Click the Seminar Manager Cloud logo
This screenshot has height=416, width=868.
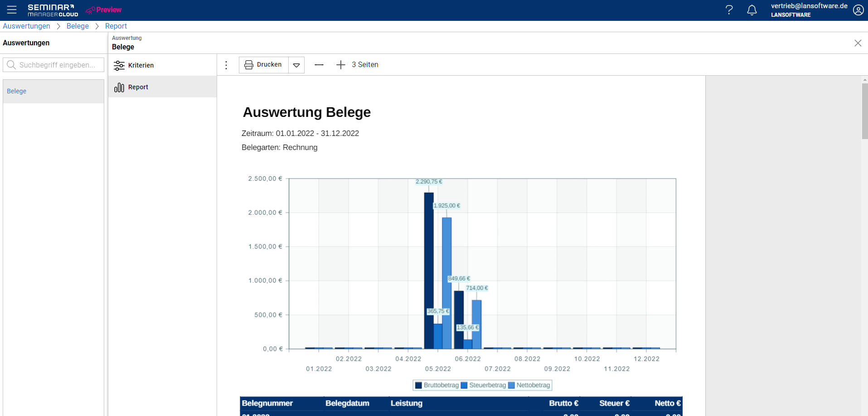[53, 10]
